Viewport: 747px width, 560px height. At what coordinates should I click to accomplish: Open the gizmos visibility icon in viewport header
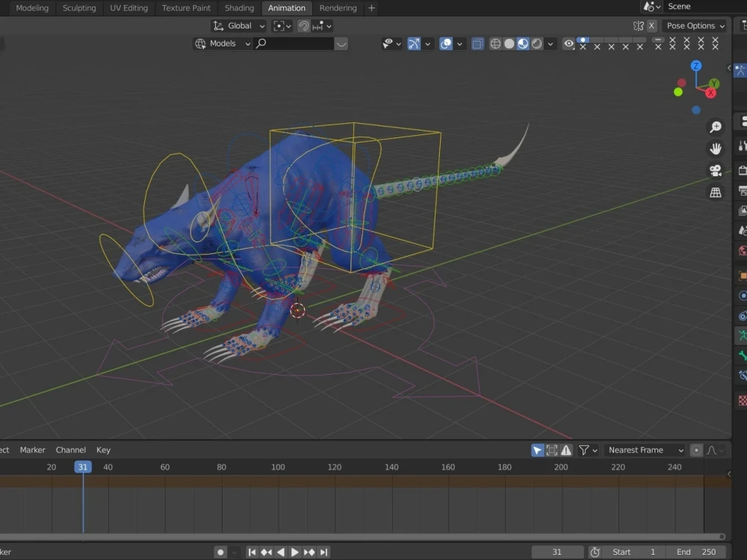(413, 43)
